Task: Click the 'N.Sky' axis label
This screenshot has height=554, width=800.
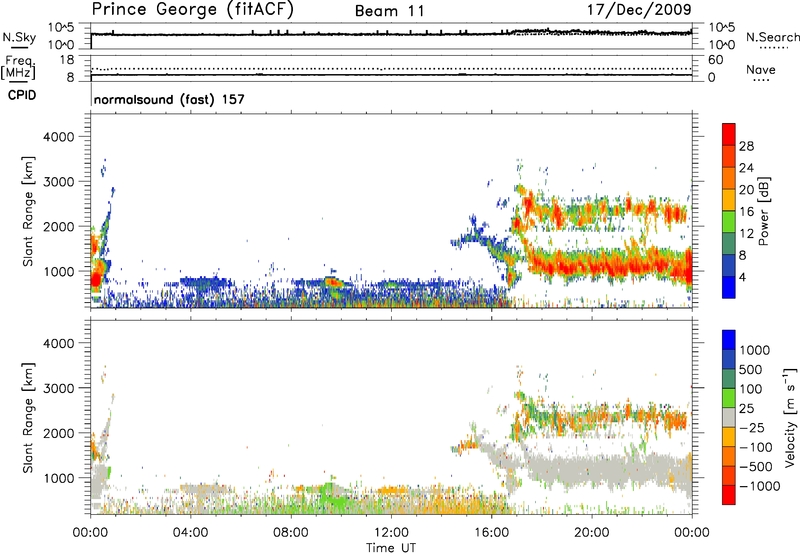Action: tap(19, 37)
